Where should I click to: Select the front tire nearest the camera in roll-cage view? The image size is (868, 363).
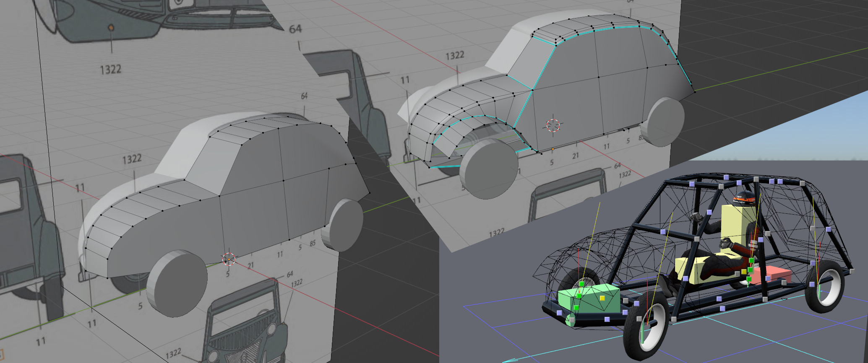646,327
